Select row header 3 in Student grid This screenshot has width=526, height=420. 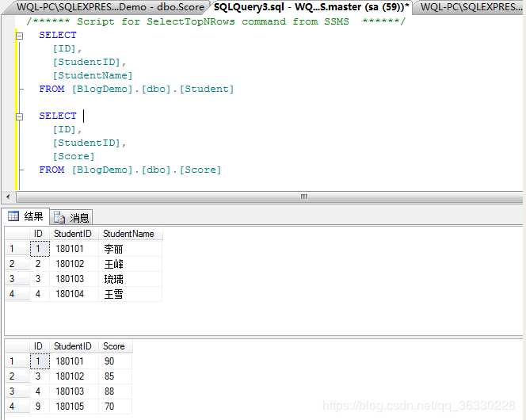(17, 279)
